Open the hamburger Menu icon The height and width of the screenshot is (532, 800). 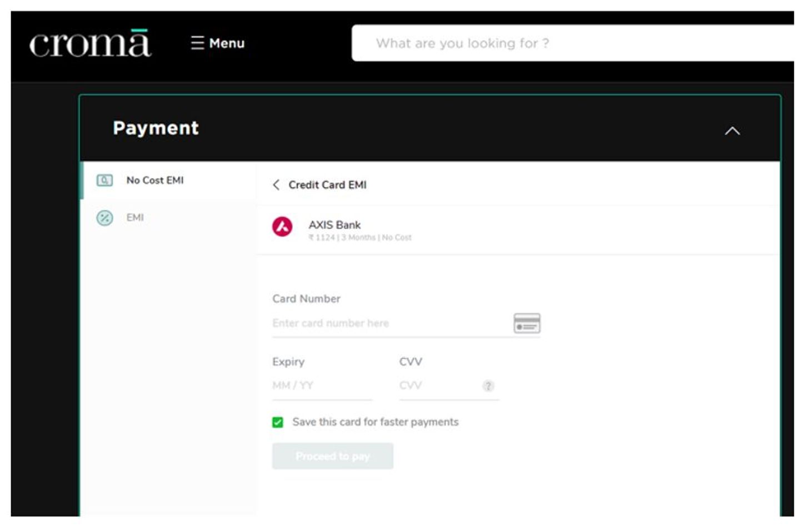197,43
